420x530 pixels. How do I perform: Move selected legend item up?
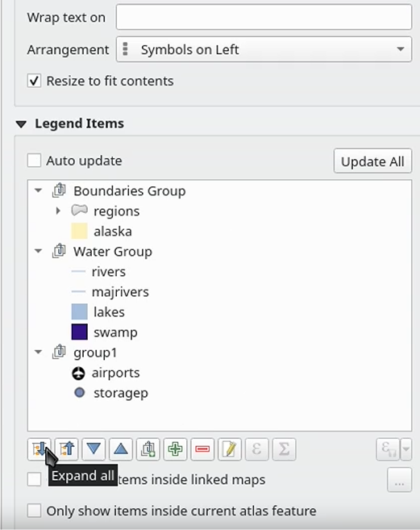[121, 449]
